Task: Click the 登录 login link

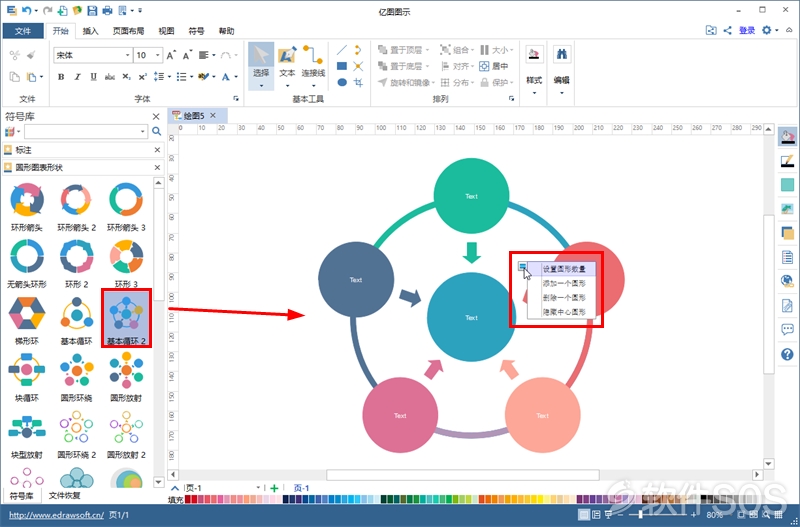Action: [747, 31]
